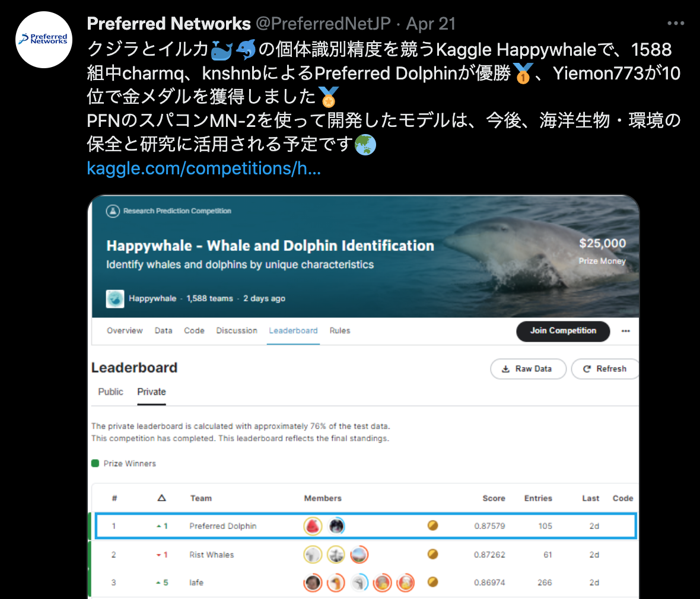Open the tweet's three-dot more menu
The width and height of the screenshot is (700, 599).
coord(676,24)
